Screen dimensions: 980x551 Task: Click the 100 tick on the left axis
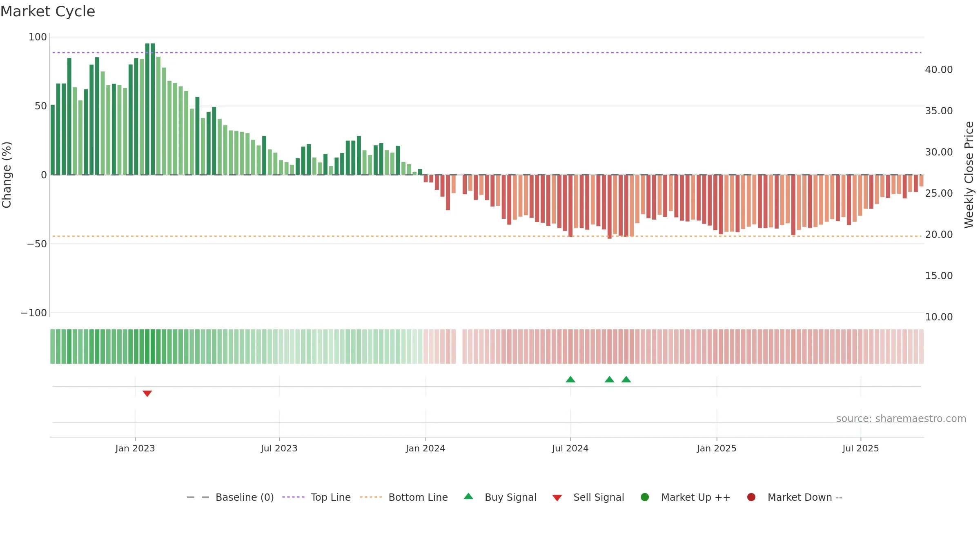click(x=38, y=37)
